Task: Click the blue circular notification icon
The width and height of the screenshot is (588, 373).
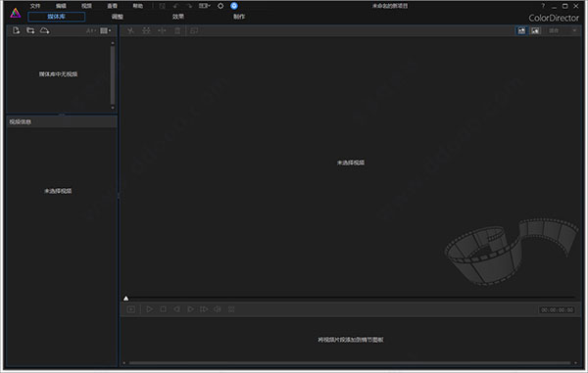Action: tap(234, 6)
